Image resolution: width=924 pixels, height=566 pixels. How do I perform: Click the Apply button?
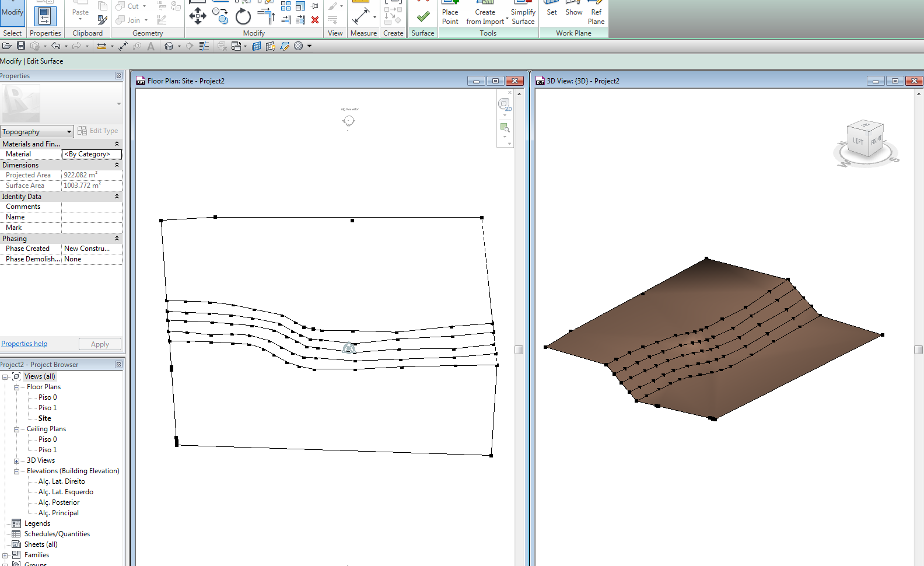tap(100, 344)
